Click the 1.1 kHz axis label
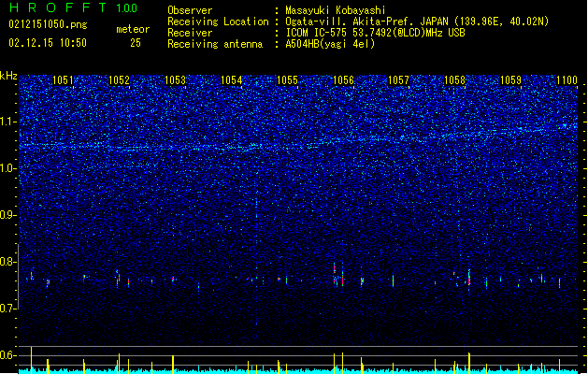 click(8, 122)
